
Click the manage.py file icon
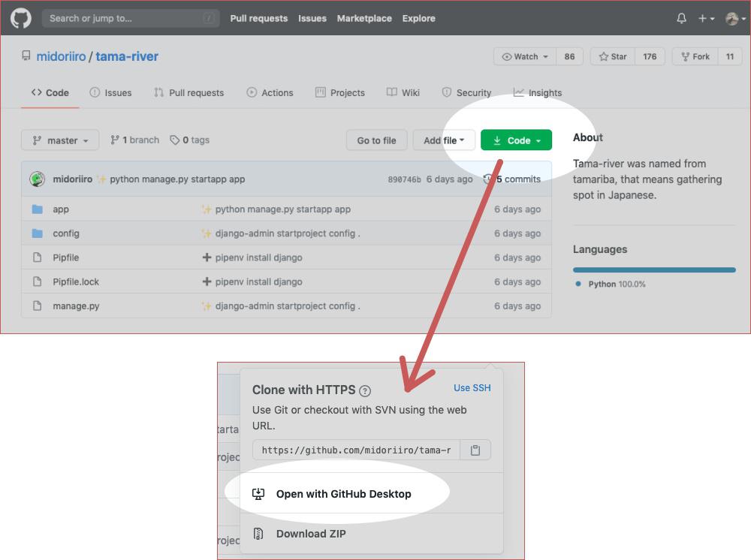(38, 306)
